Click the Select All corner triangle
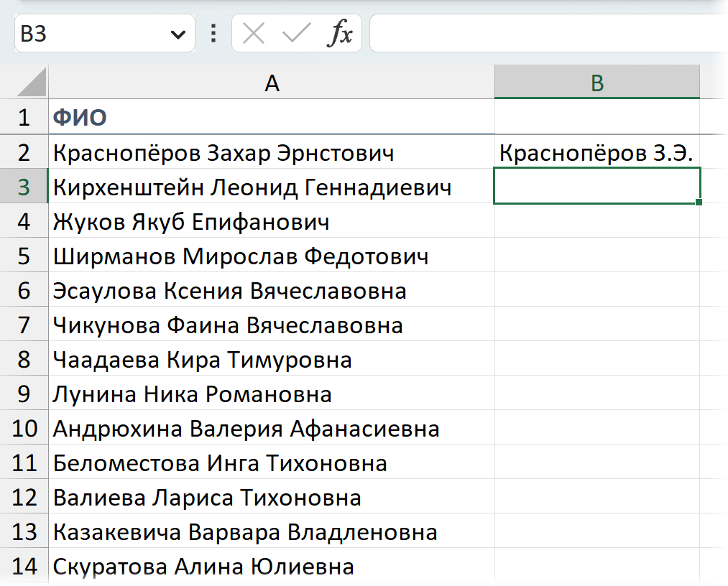The height and width of the screenshot is (586, 728). (32, 82)
